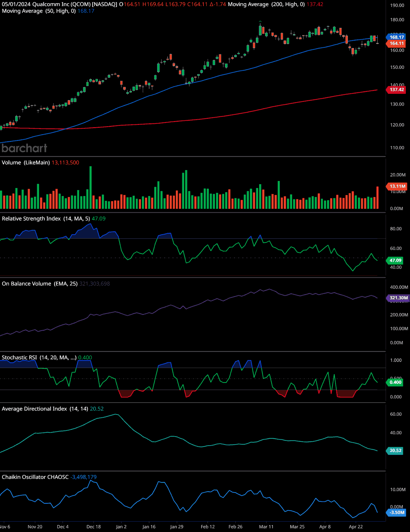The image size is (410, 532).
Task: Click the 1.000 Stochastic RSI axis label
Action: 396,360
